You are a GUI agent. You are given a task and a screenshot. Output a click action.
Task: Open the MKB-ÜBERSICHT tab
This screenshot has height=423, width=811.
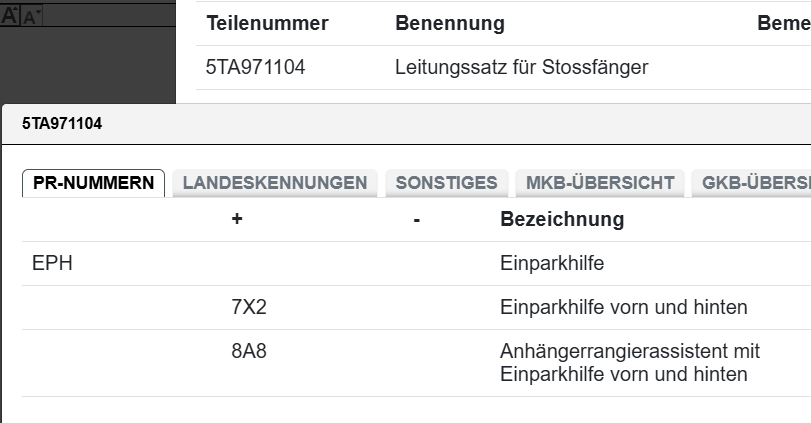pyautogui.click(x=600, y=183)
